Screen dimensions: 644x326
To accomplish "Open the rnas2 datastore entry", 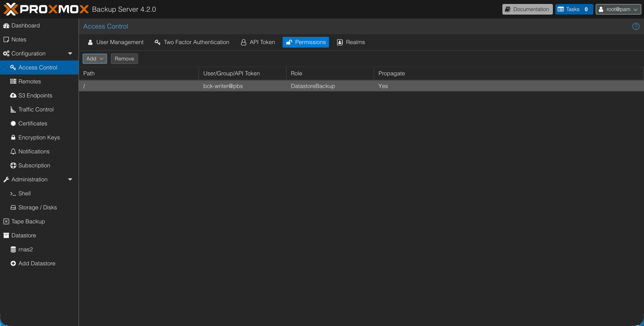I will click(39, 249).
